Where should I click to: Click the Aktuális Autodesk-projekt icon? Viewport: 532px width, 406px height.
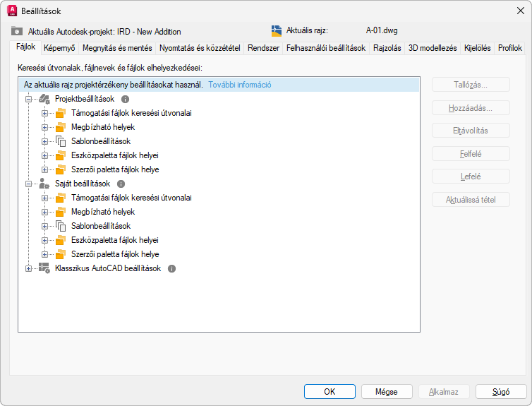pos(17,31)
